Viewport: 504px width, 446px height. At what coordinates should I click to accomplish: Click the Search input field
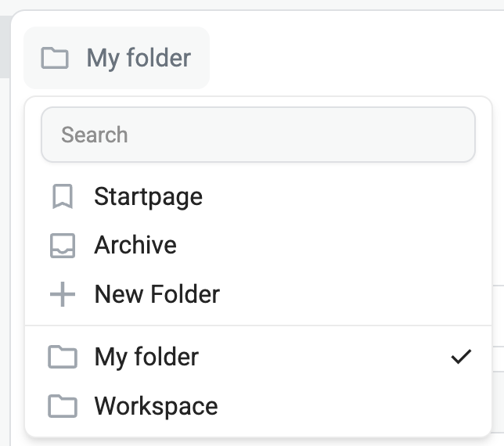pos(258,135)
